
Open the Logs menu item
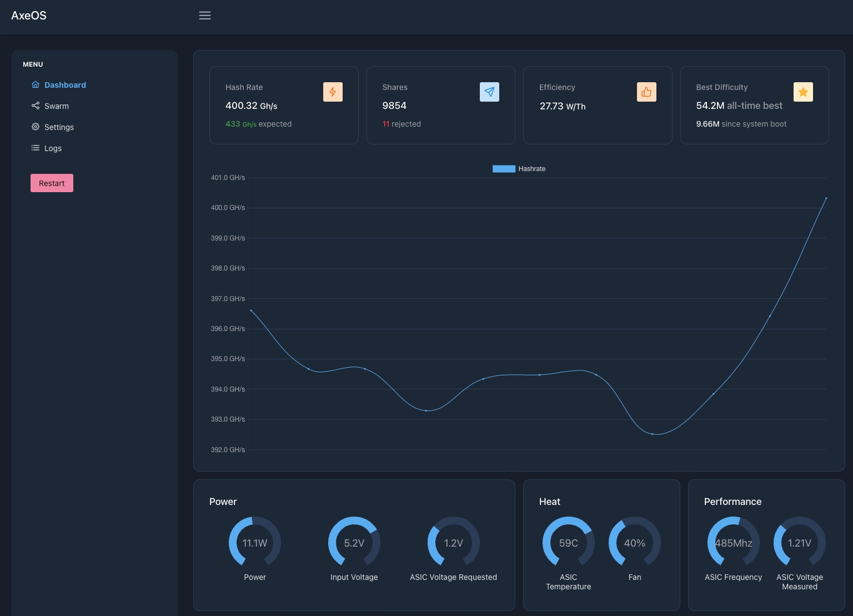coord(53,148)
